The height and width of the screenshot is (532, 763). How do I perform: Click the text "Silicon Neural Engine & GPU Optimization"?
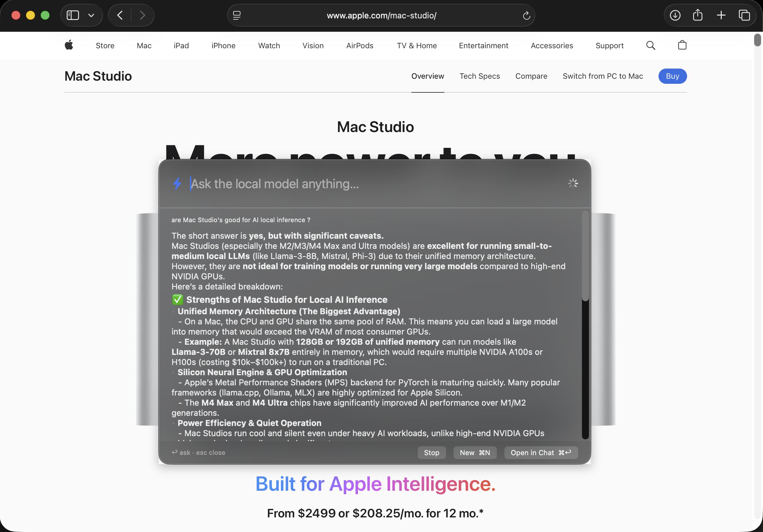coord(262,372)
